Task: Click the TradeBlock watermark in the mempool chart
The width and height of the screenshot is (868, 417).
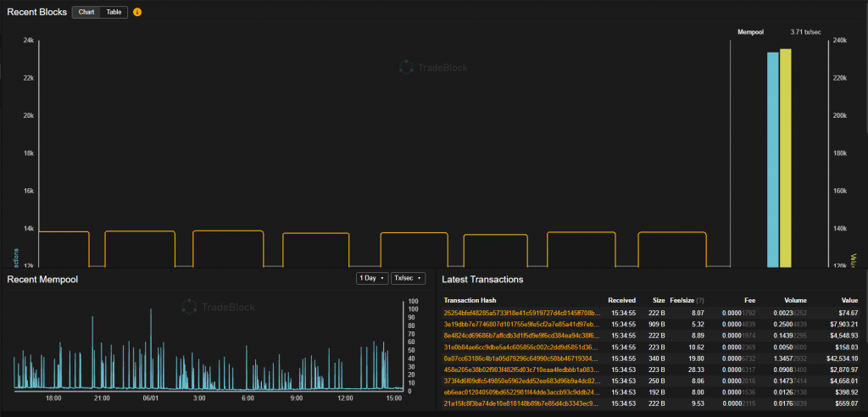Action: tap(219, 306)
